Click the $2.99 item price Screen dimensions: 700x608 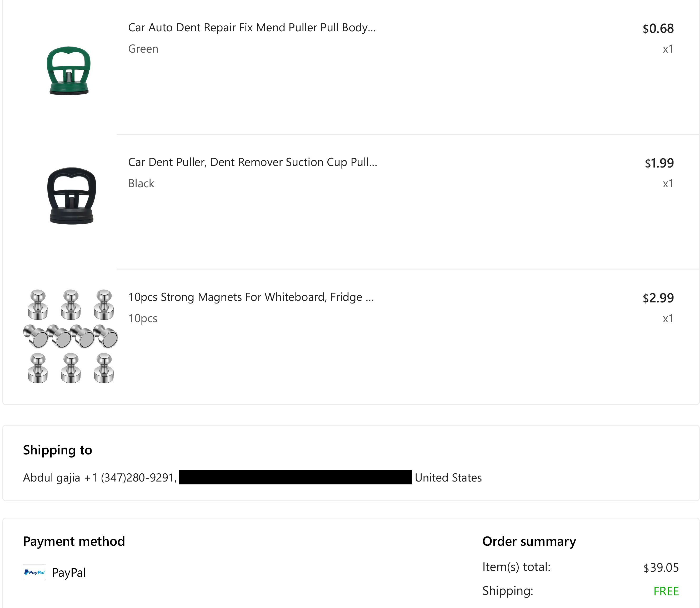(x=658, y=298)
